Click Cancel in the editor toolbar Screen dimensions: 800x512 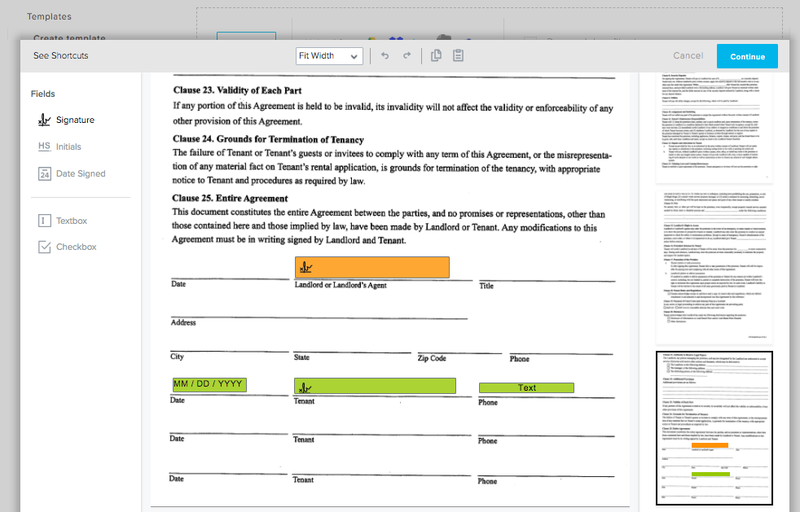point(688,56)
